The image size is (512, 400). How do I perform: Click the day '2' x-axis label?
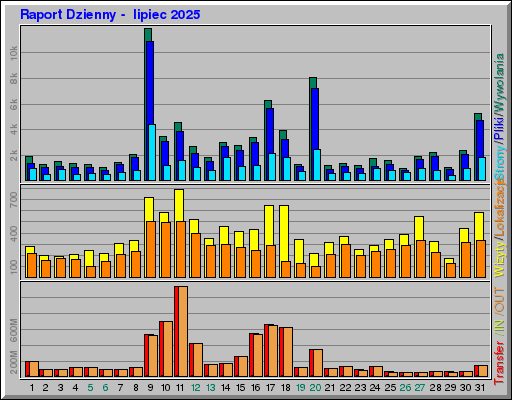tap(45, 388)
